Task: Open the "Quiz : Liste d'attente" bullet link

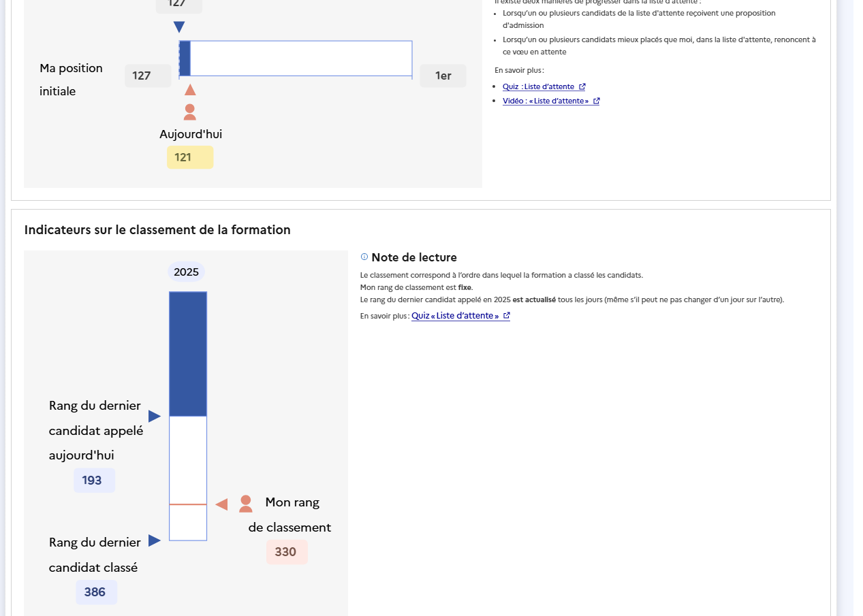Action: pyautogui.click(x=538, y=86)
